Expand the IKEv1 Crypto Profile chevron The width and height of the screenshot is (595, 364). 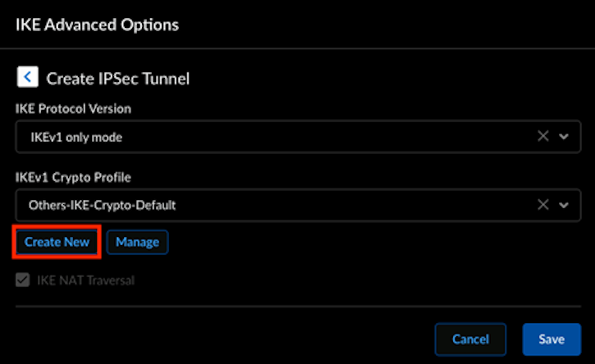564,205
